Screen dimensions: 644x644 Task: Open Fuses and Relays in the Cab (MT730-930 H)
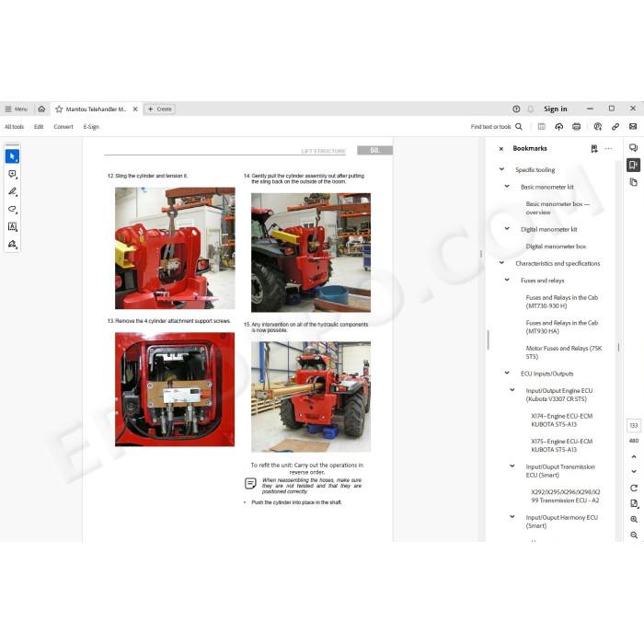[x=561, y=302]
